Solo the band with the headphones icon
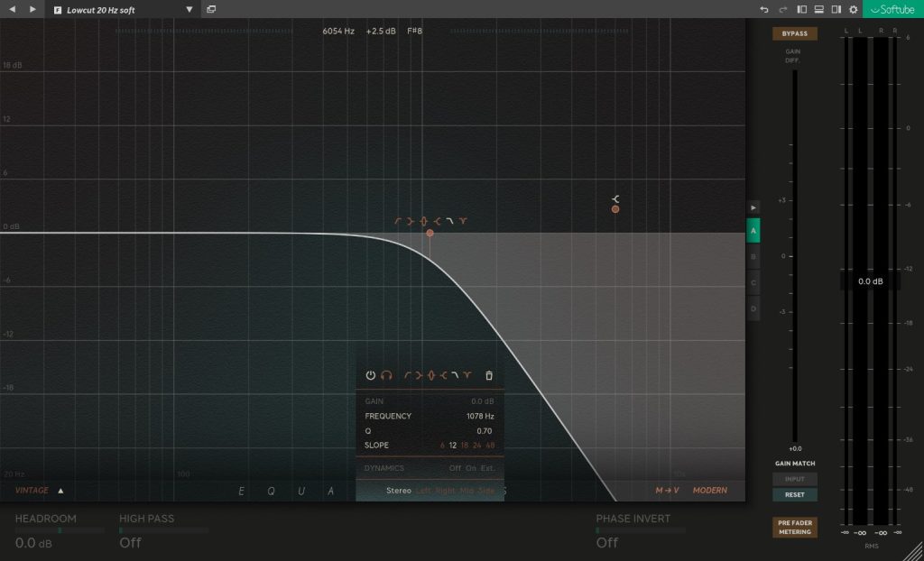Screen dimensions: 924x561 coord(386,375)
